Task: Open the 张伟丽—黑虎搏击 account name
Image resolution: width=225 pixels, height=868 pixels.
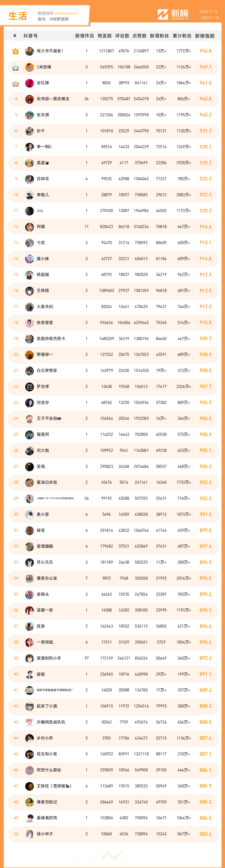Action: 53,99
